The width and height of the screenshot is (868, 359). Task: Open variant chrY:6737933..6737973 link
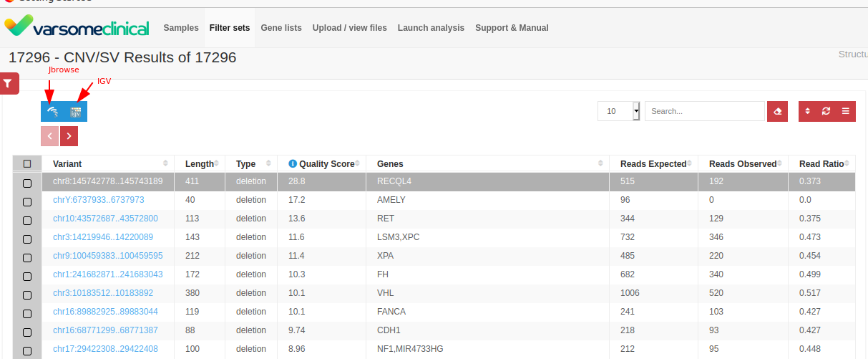(99, 200)
